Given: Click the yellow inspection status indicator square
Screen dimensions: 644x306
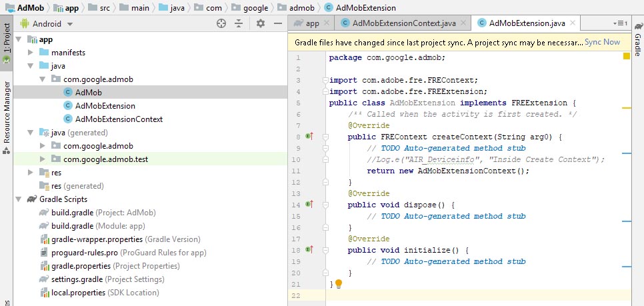Looking at the screenshot, I should pyautogui.click(x=627, y=56).
